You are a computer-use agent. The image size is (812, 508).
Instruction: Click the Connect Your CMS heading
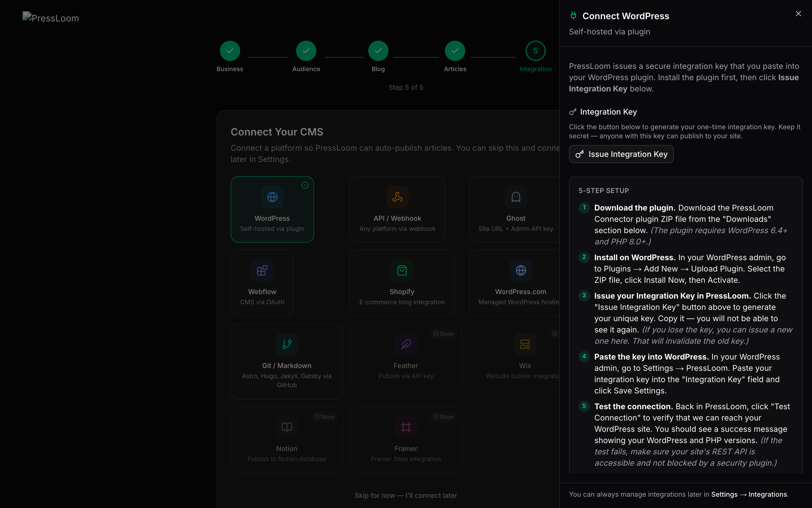click(x=277, y=132)
